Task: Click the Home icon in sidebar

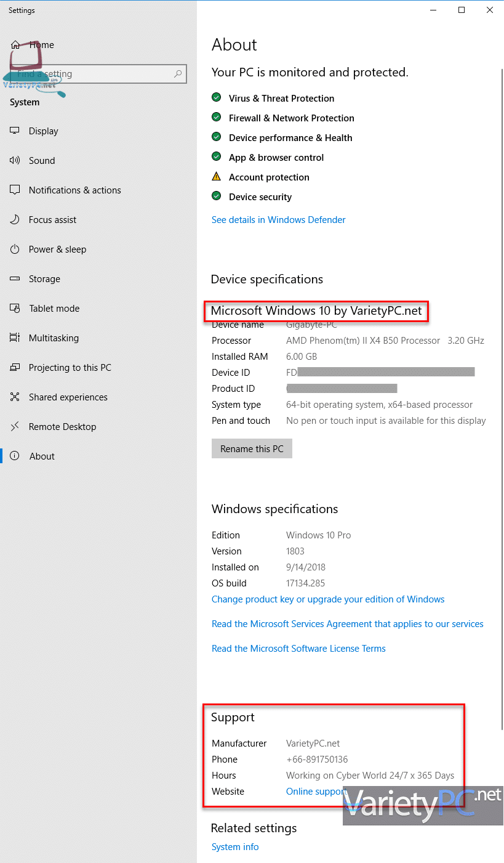Action: click(x=15, y=45)
